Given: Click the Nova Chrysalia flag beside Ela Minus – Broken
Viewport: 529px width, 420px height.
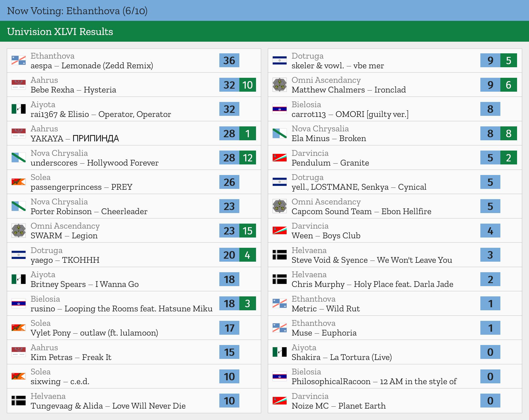Looking at the screenshot, I should 280,133.
